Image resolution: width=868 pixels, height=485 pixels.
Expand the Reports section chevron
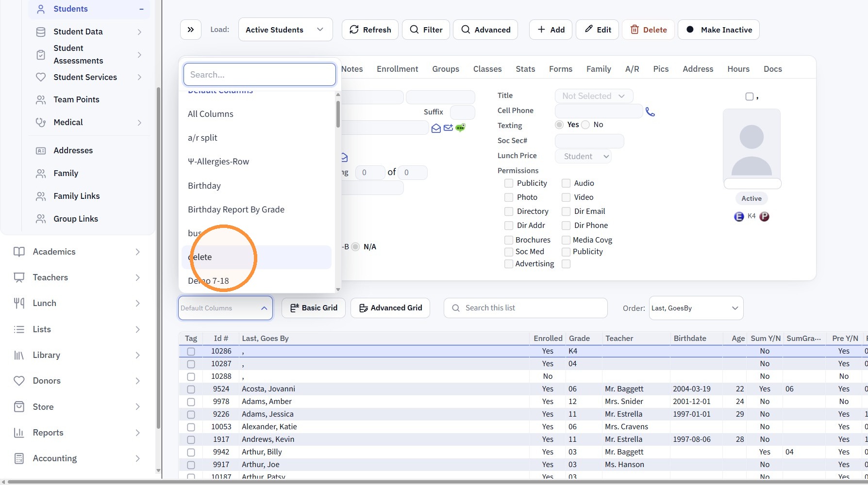click(138, 433)
